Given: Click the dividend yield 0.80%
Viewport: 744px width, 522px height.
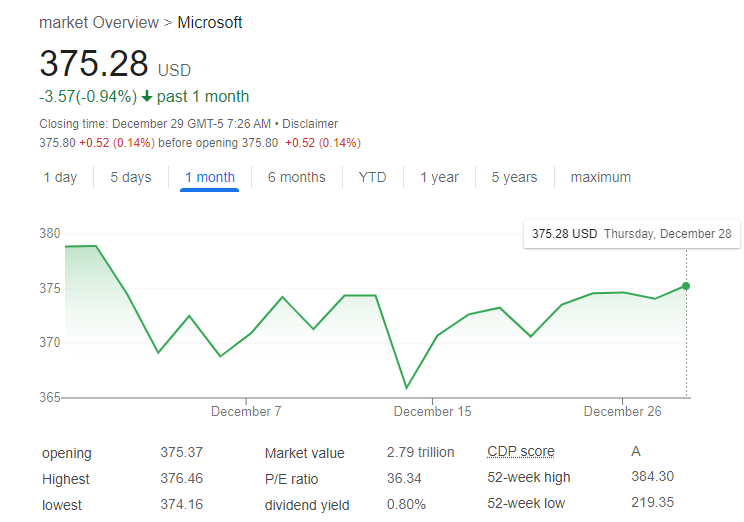Looking at the screenshot, I should [x=406, y=504].
